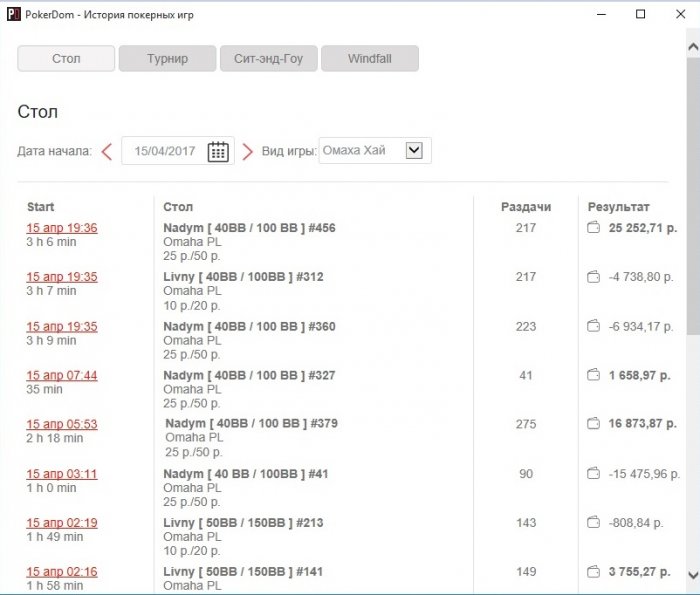Screen dimensions: 700x595
Task: Open the Windfall tab
Action: click(369, 59)
